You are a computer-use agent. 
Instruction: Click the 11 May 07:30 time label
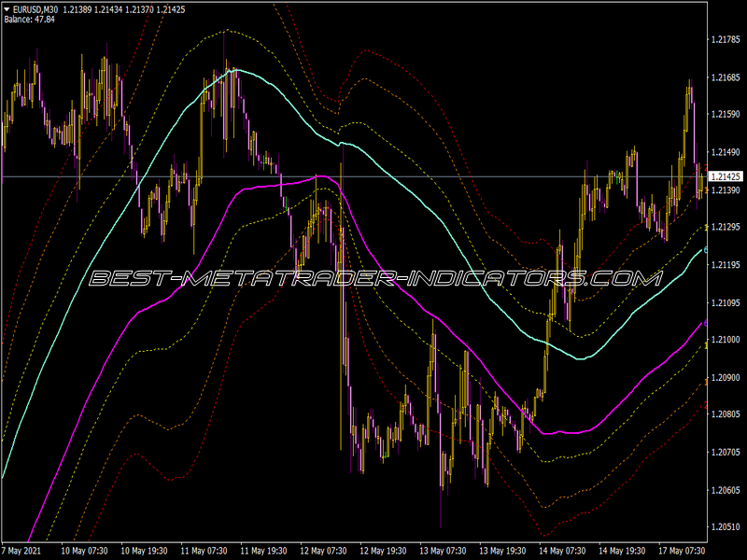point(204,551)
